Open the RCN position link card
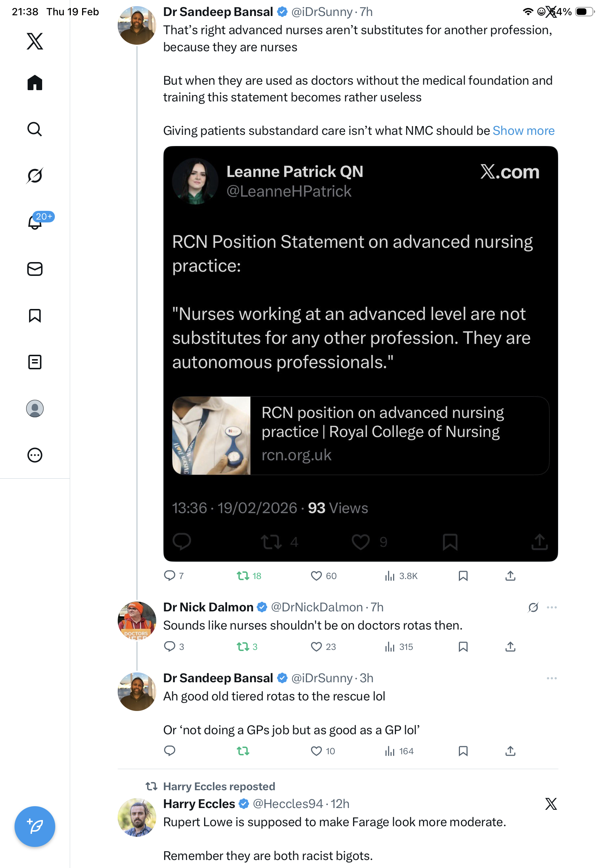The height and width of the screenshot is (868, 606). 360,435
